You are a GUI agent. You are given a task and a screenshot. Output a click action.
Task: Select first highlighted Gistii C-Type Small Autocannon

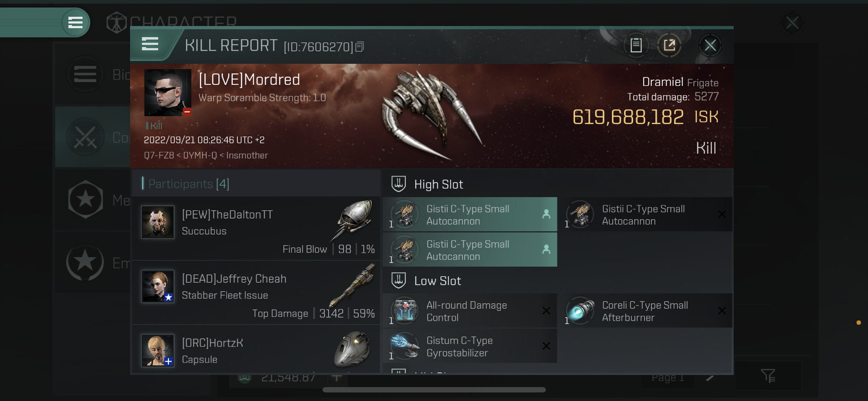pos(470,215)
